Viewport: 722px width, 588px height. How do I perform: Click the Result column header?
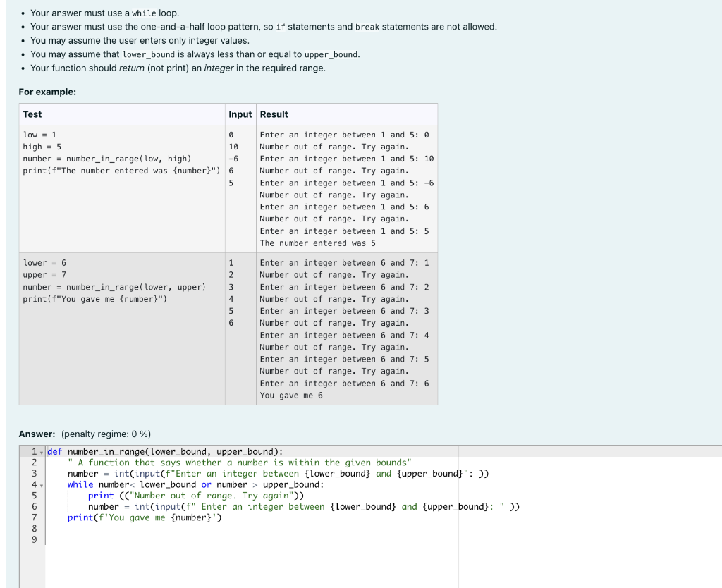(x=274, y=114)
